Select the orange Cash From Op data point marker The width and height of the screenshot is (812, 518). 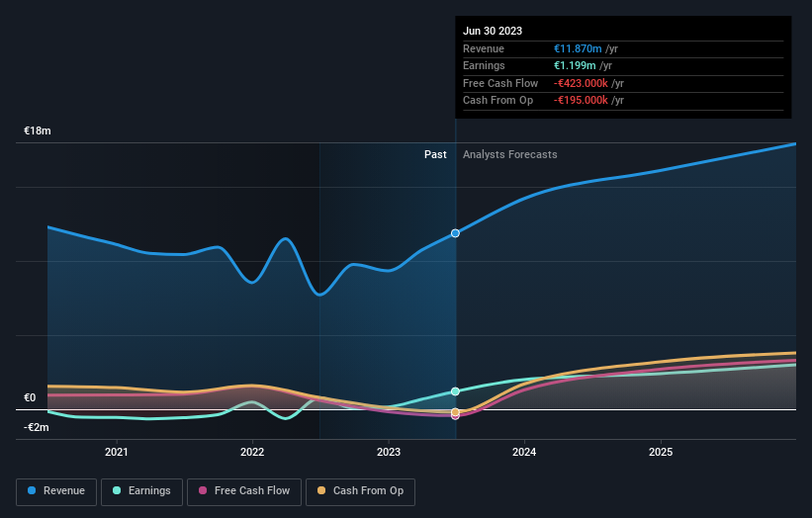(x=455, y=412)
